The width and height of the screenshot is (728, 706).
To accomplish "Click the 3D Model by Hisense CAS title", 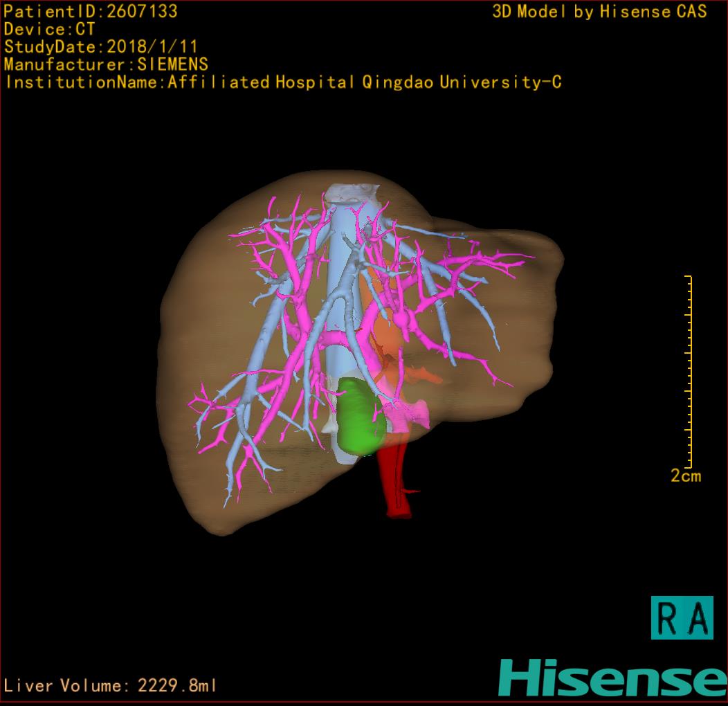I will [599, 12].
